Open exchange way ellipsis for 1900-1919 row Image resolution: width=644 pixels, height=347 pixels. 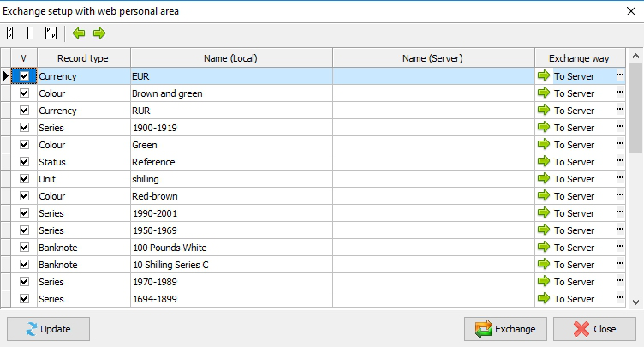(x=620, y=127)
